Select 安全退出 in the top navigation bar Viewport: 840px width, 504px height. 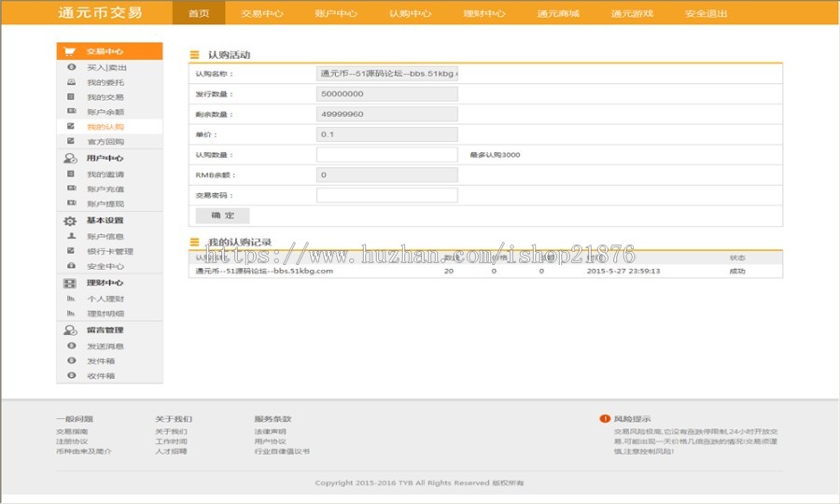[x=707, y=14]
